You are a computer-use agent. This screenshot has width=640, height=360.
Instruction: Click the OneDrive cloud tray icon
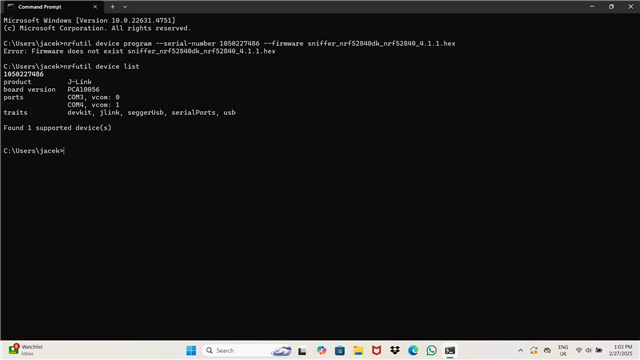pos(547,350)
